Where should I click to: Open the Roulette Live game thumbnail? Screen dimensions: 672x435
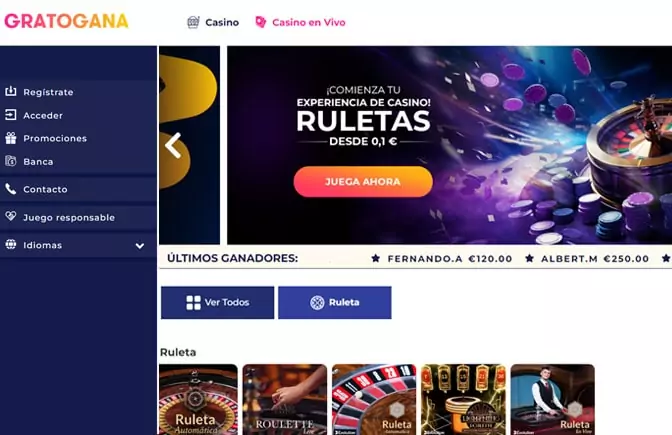tap(285, 399)
